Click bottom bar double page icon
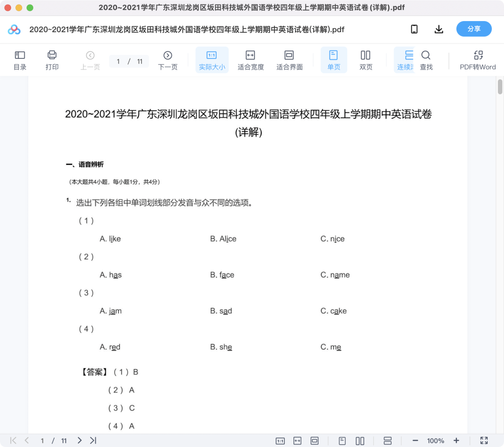This screenshot has width=504, height=447. [x=360, y=441]
